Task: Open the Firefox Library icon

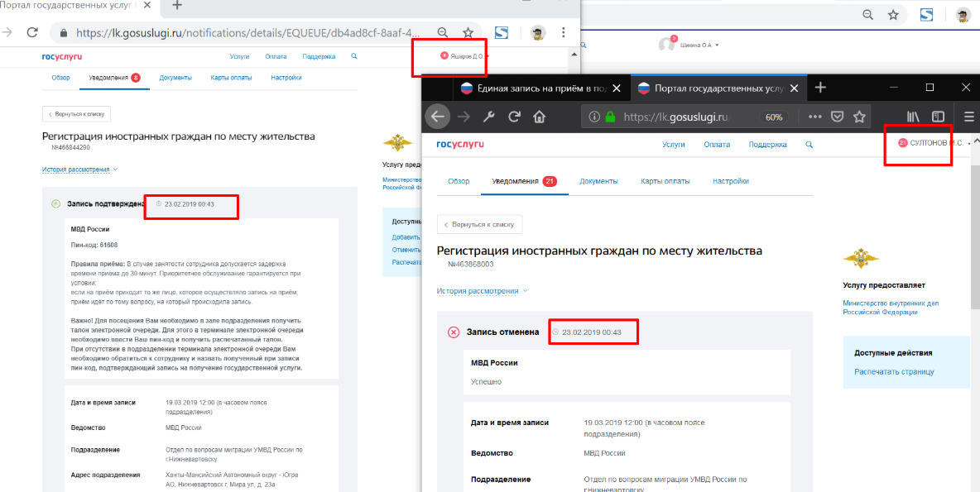Action: [x=912, y=117]
